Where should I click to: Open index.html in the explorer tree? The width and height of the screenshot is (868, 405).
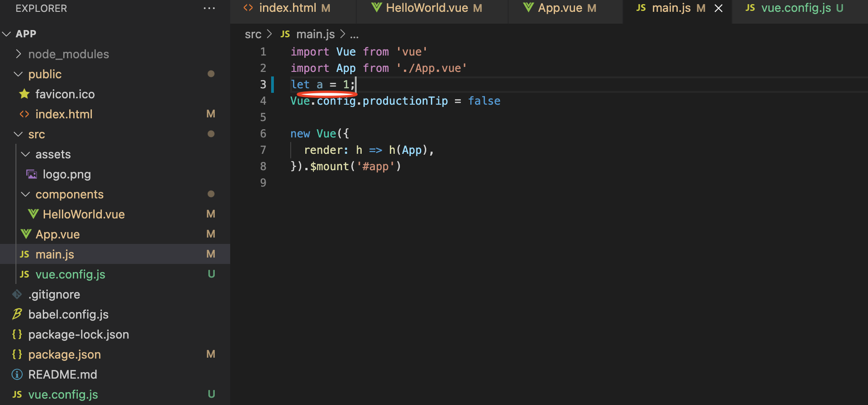point(64,114)
